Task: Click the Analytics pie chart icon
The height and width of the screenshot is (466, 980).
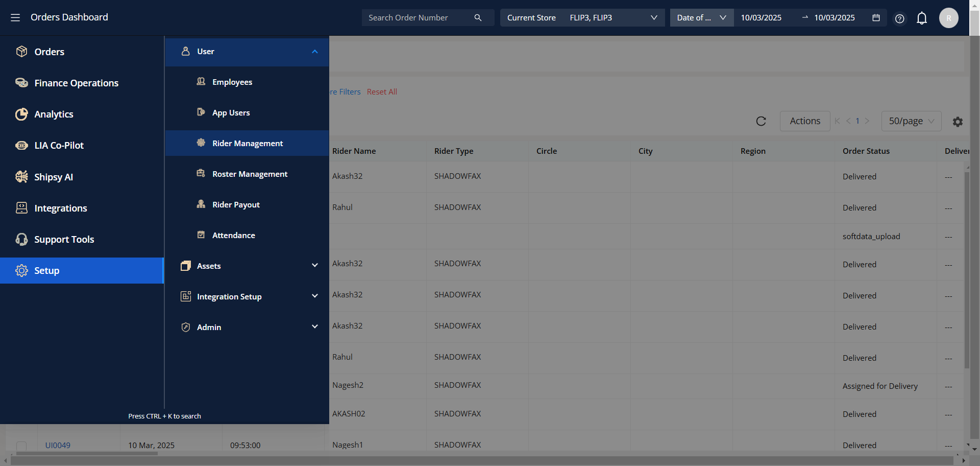Action: click(x=21, y=114)
